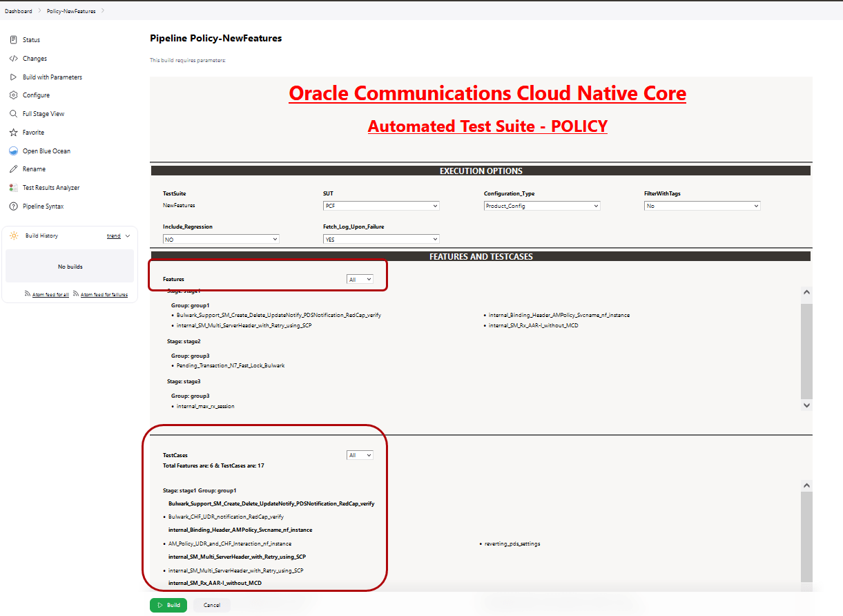Click the chevron after Policy-NewFeatures breadcrumb
The width and height of the screenshot is (843, 616).
click(x=103, y=11)
